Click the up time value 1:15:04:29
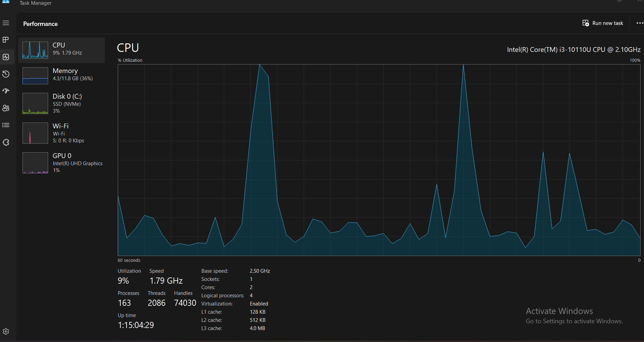The height and width of the screenshot is (342, 644). (x=136, y=325)
